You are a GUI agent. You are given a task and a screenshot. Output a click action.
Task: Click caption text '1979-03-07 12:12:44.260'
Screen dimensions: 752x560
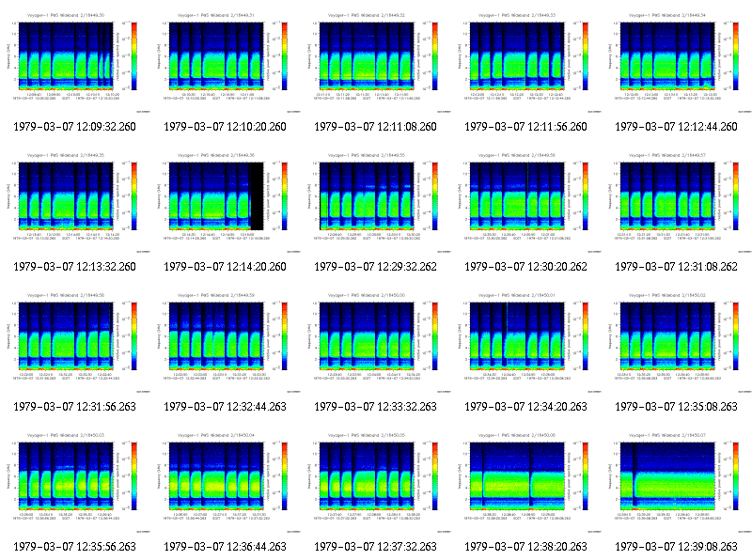point(677,127)
